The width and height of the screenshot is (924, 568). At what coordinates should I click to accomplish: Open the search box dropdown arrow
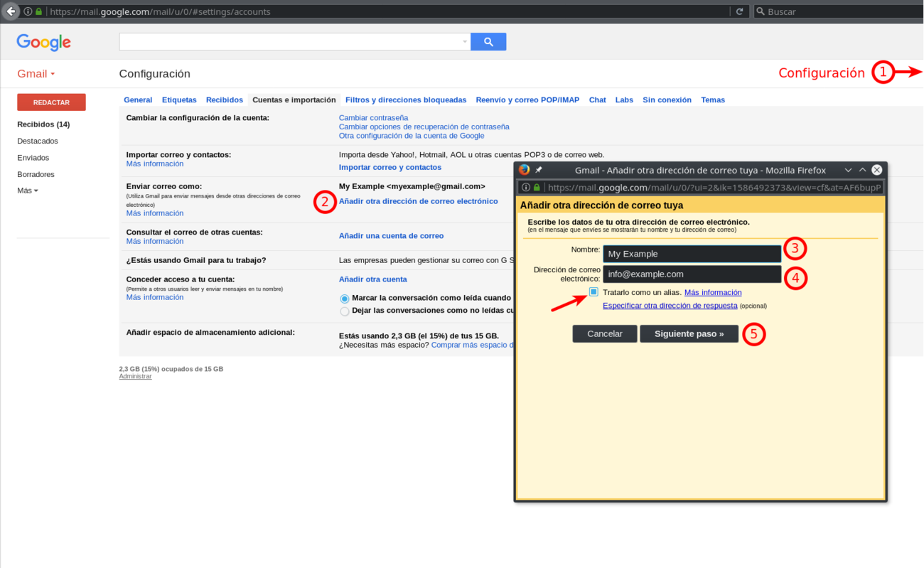(x=466, y=41)
